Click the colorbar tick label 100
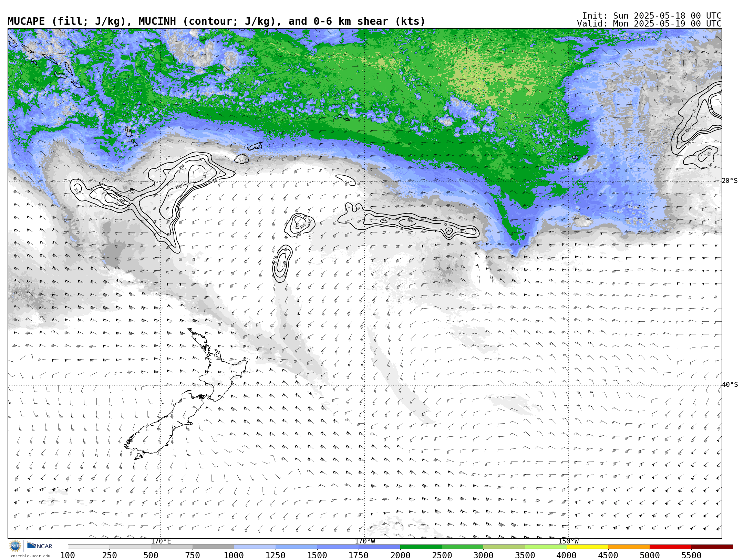The width and height of the screenshot is (744, 560). click(x=68, y=556)
